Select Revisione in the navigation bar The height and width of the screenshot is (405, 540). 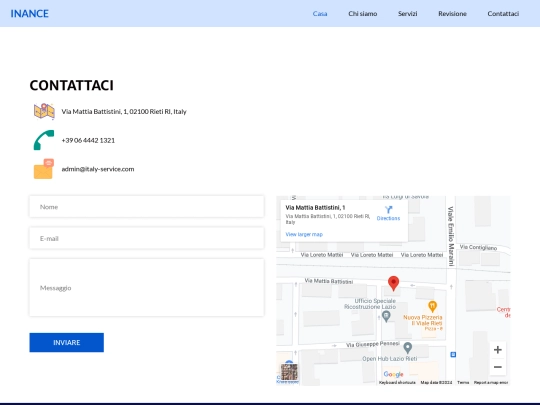pos(452,14)
